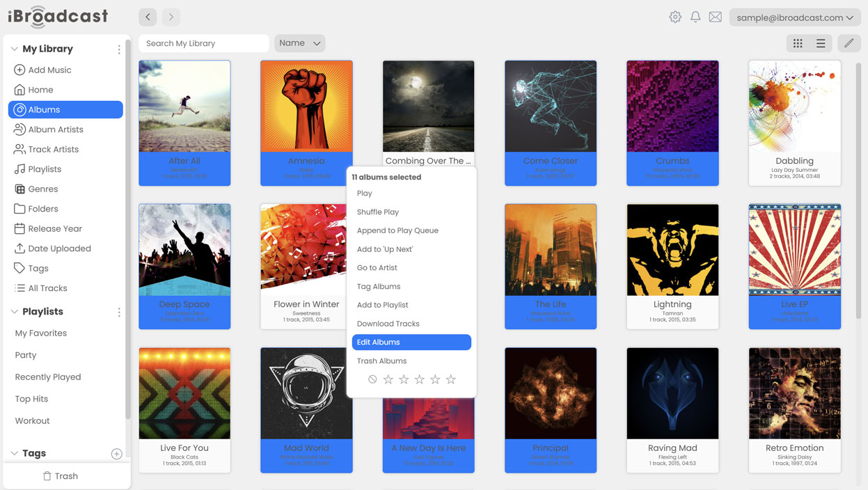Image resolution: width=868 pixels, height=490 pixels.
Task: Navigate back with the left arrow
Action: click(x=148, y=17)
